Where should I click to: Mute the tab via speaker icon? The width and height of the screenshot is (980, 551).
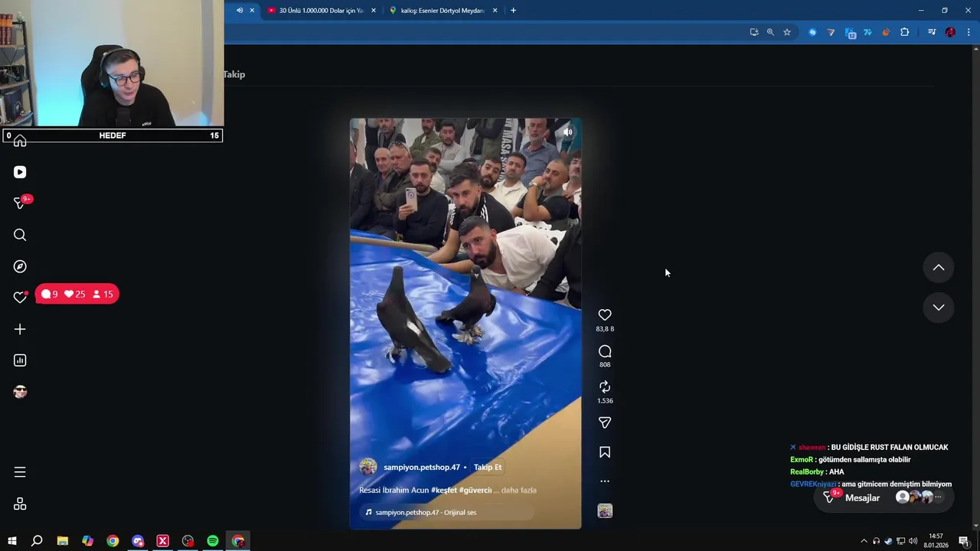pyautogui.click(x=240, y=11)
